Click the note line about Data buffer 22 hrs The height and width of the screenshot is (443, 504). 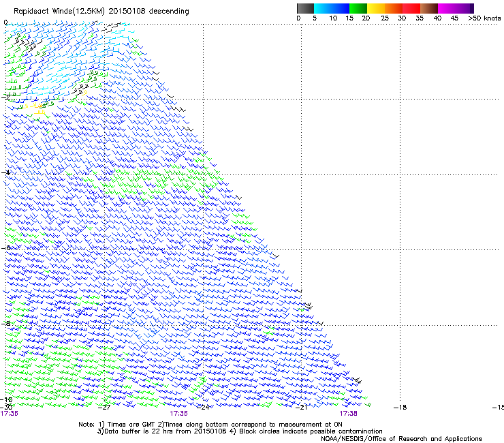tap(240, 431)
